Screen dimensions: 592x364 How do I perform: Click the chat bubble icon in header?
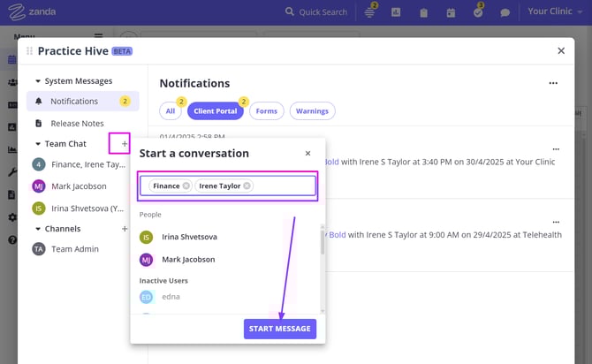[505, 12]
